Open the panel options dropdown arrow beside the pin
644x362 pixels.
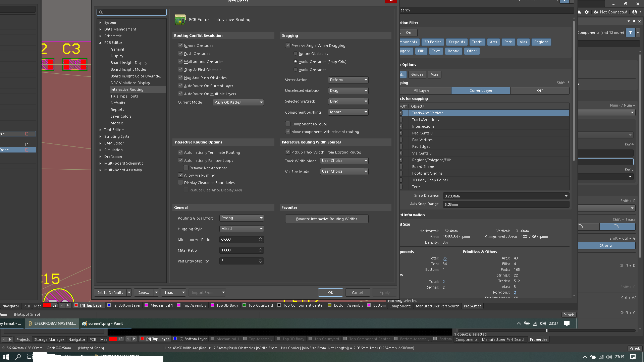tap(629, 21)
